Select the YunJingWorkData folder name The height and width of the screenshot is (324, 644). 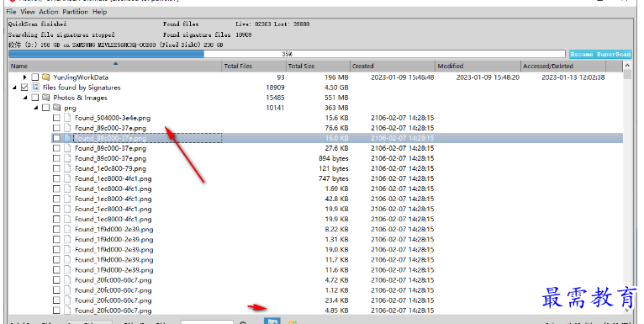tap(81, 77)
